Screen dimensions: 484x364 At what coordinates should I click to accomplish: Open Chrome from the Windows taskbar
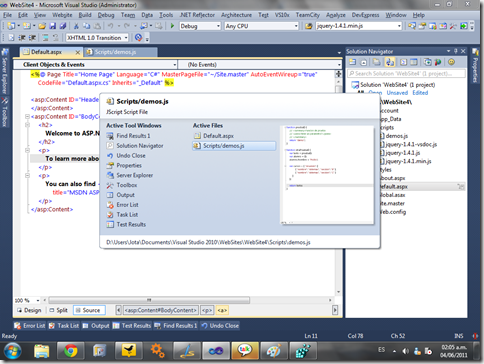[70, 351]
